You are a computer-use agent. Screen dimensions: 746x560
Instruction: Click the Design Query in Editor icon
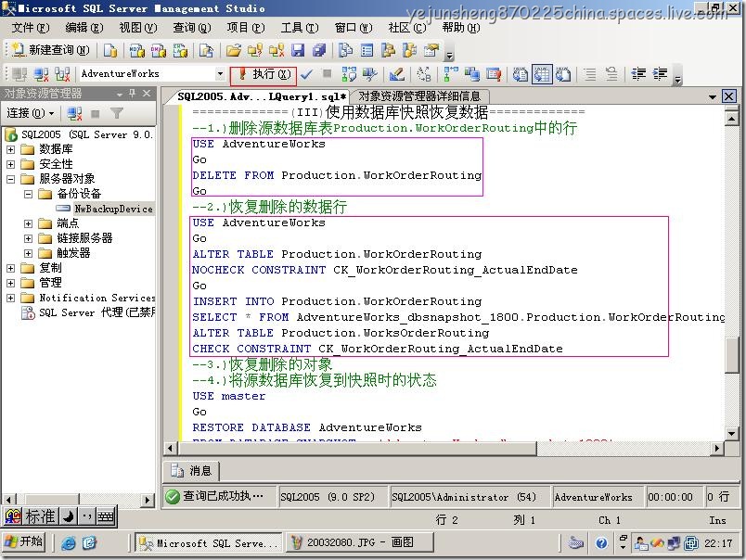[396, 74]
